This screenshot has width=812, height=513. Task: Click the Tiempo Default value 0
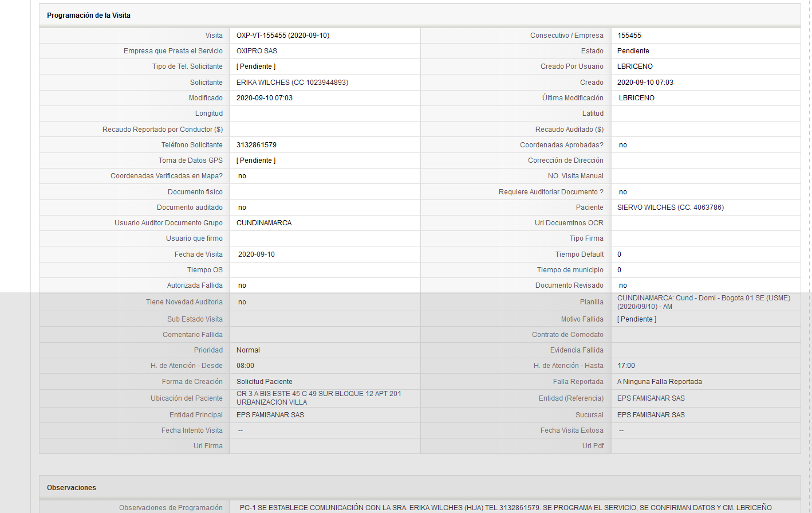(619, 254)
